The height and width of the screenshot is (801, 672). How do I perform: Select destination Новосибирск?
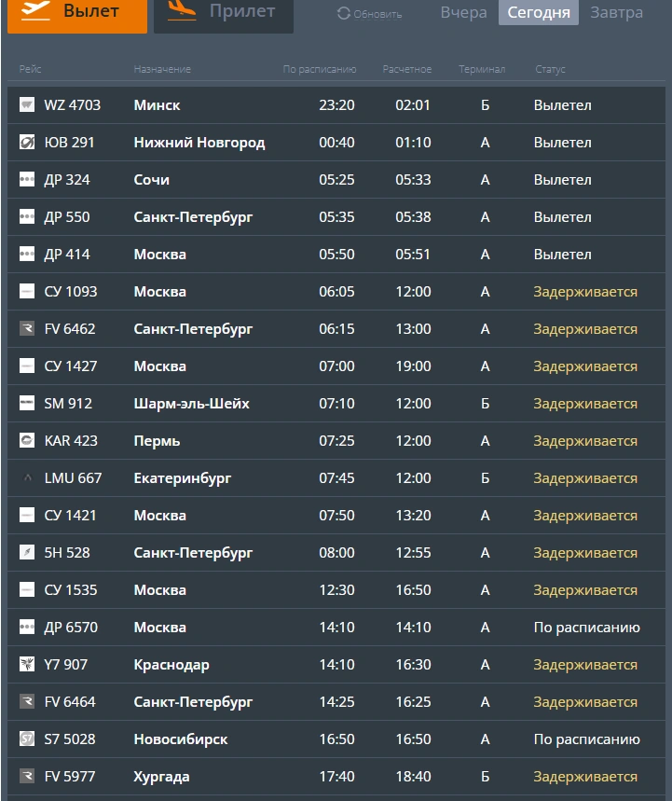click(181, 739)
